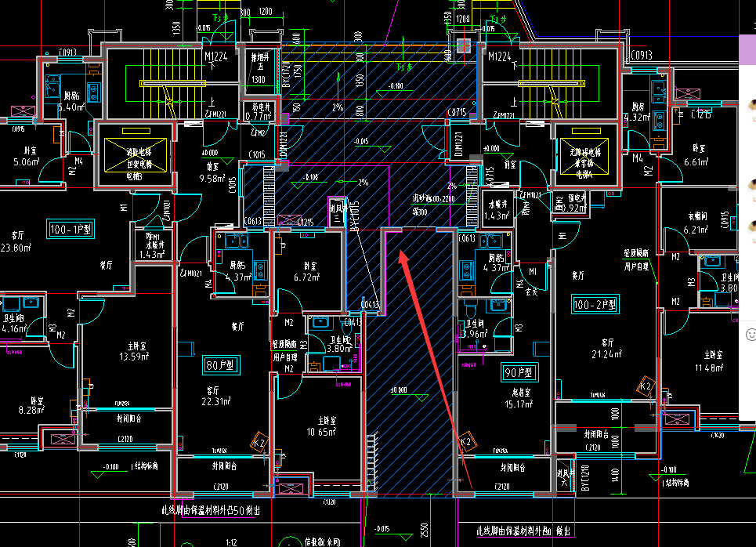
Task: Click the 进风井 六 shaft label
Action: [x=564, y=477]
